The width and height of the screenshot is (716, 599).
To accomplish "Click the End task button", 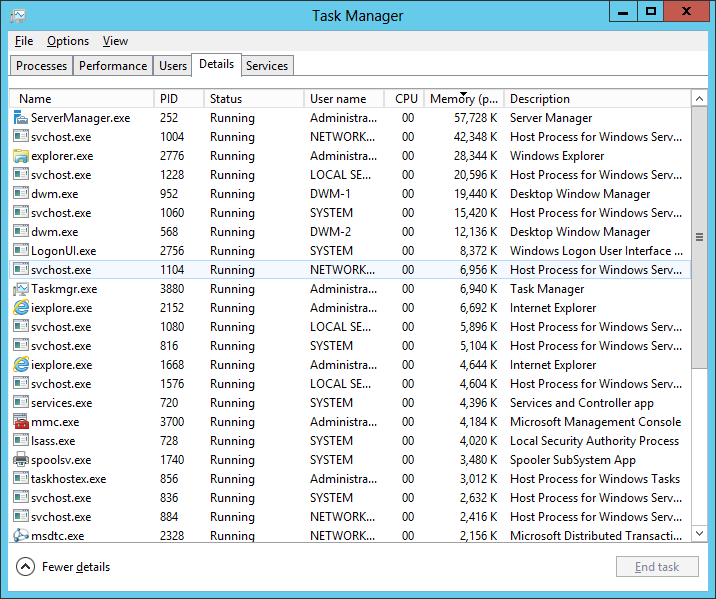I will click(657, 567).
